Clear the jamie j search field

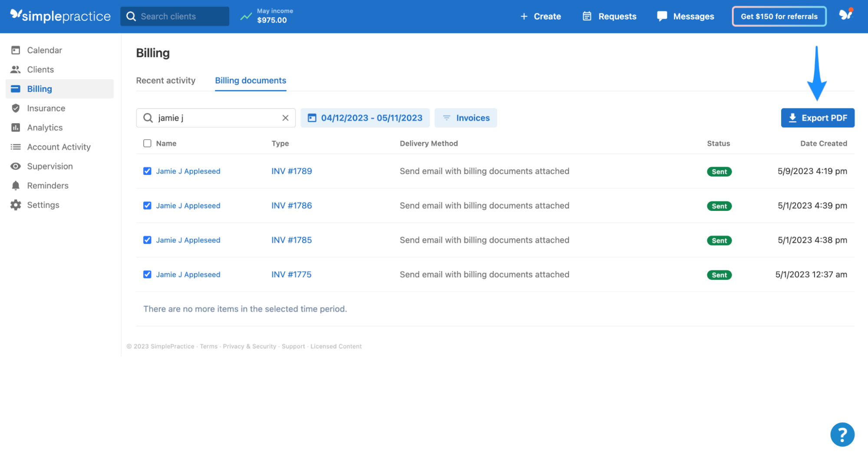(x=285, y=118)
